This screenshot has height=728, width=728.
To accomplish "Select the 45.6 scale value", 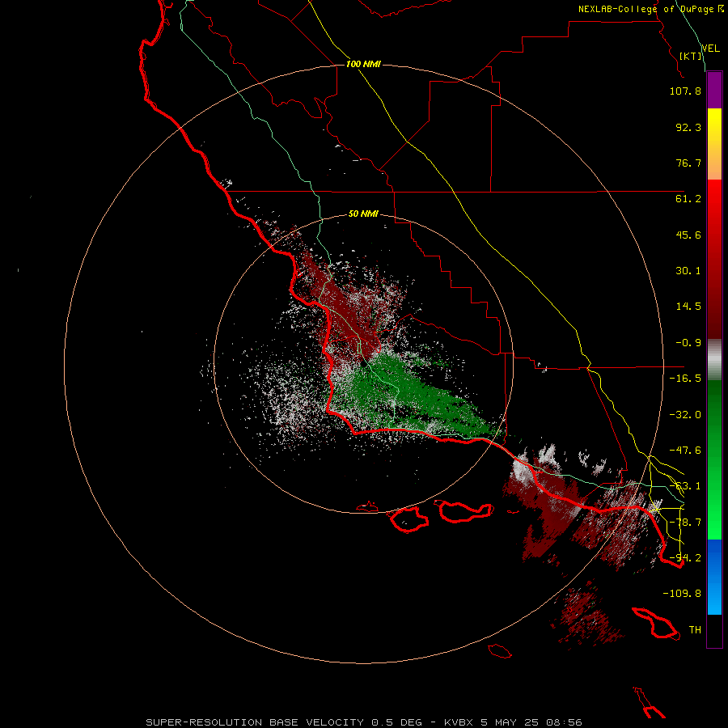I will (x=688, y=235).
